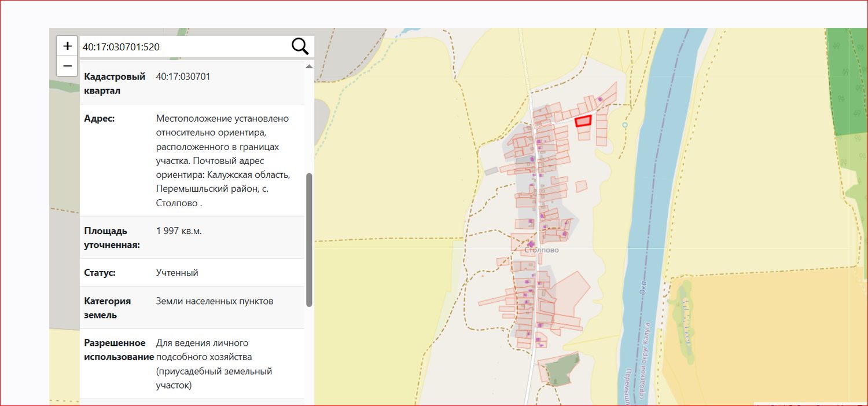
Task: Select the red highlighted parcel on the map
Action: [x=583, y=120]
